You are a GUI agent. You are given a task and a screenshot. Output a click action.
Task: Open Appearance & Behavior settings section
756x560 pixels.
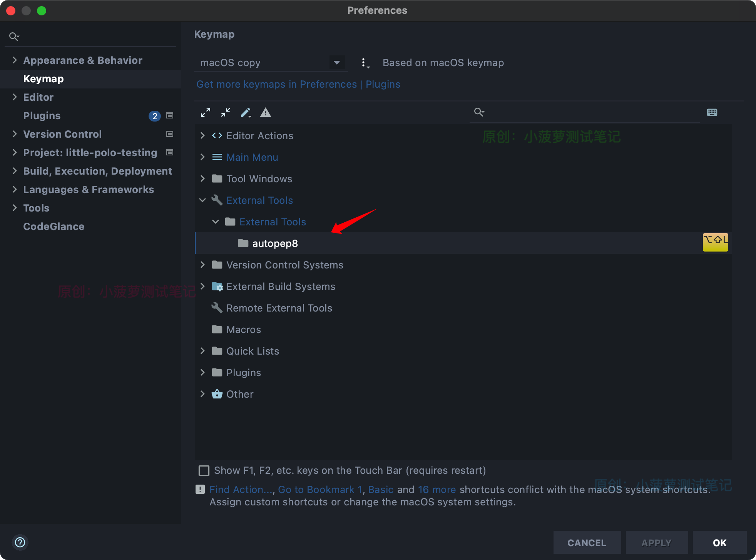click(x=82, y=60)
